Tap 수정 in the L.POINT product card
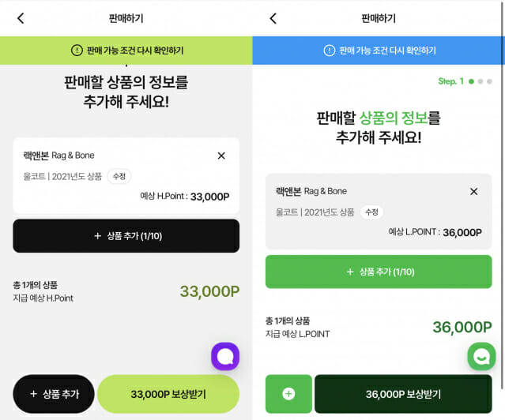The image size is (505, 420). point(371,212)
